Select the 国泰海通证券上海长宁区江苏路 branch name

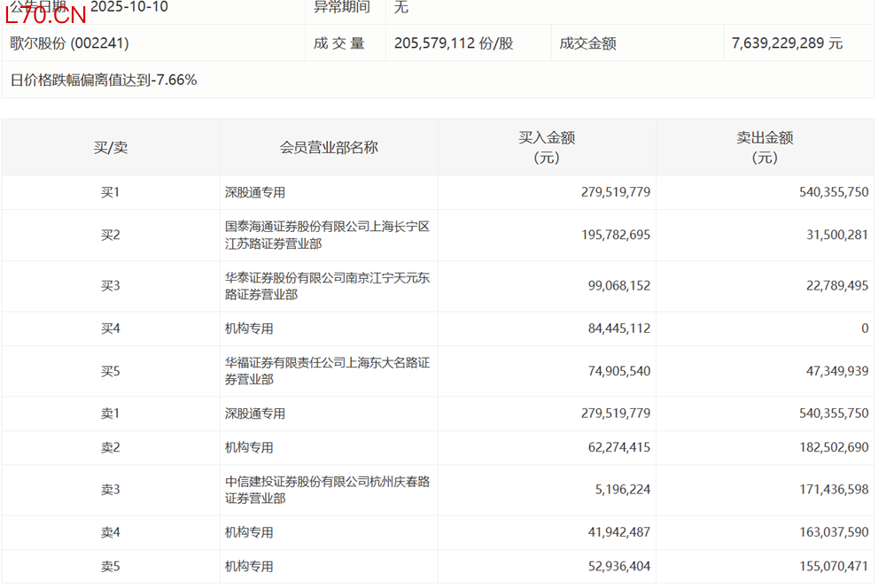[x=327, y=235]
